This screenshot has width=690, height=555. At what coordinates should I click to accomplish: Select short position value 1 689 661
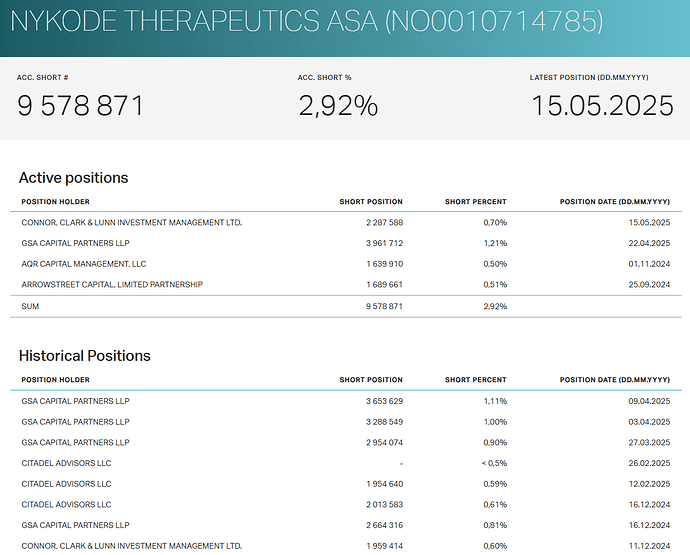(385, 285)
